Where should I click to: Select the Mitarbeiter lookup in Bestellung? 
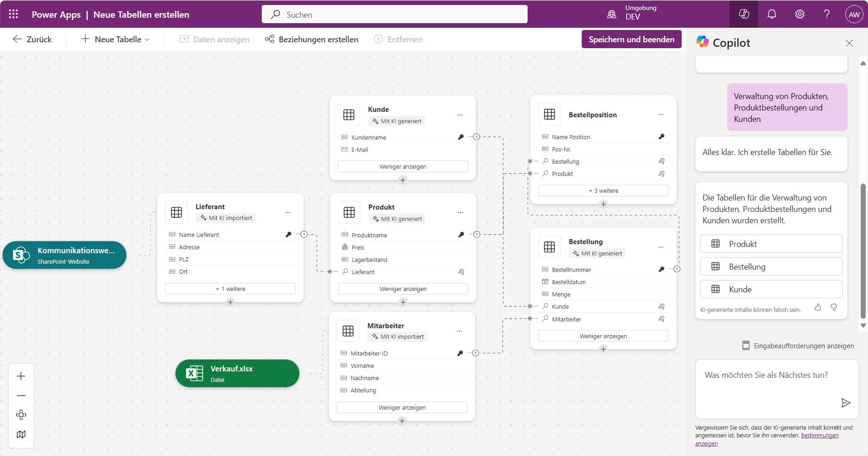(603, 319)
